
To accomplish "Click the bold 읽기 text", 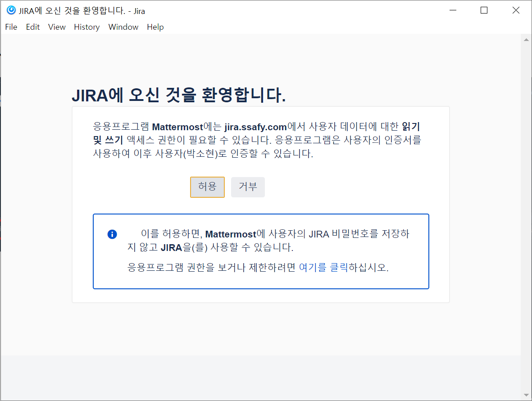I will point(411,127).
